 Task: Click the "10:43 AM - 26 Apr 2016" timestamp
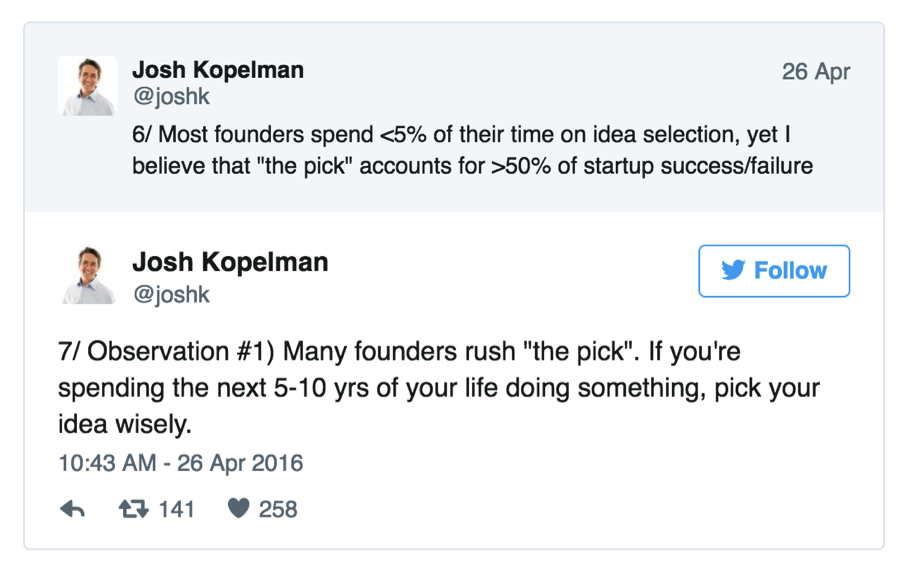pyautogui.click(x=180, y=464)
